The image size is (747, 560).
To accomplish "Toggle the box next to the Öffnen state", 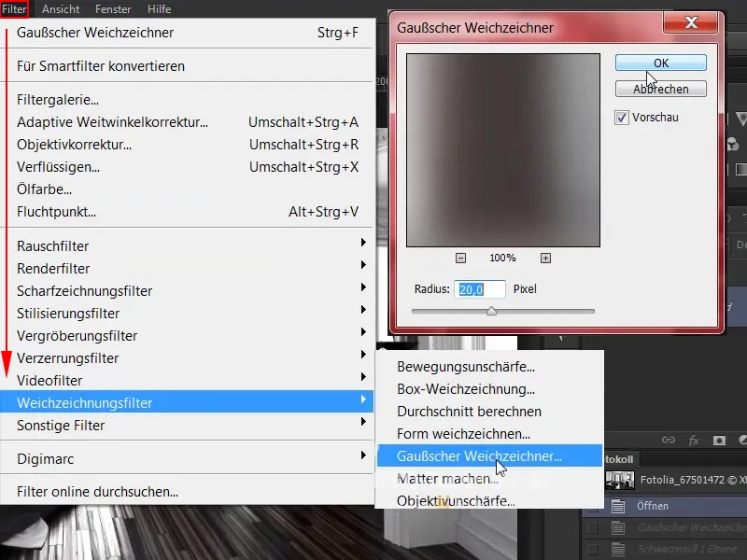I will pyautogui.click(x=594, y=507).
